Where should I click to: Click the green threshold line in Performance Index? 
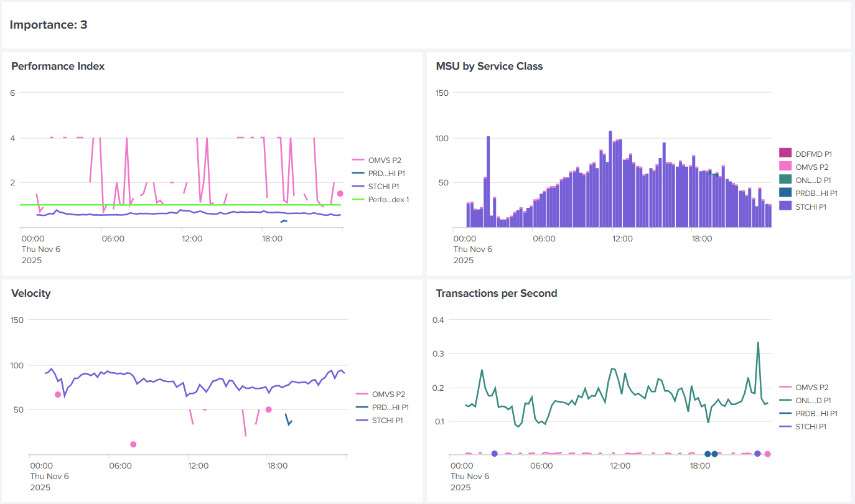pos(180,205)
